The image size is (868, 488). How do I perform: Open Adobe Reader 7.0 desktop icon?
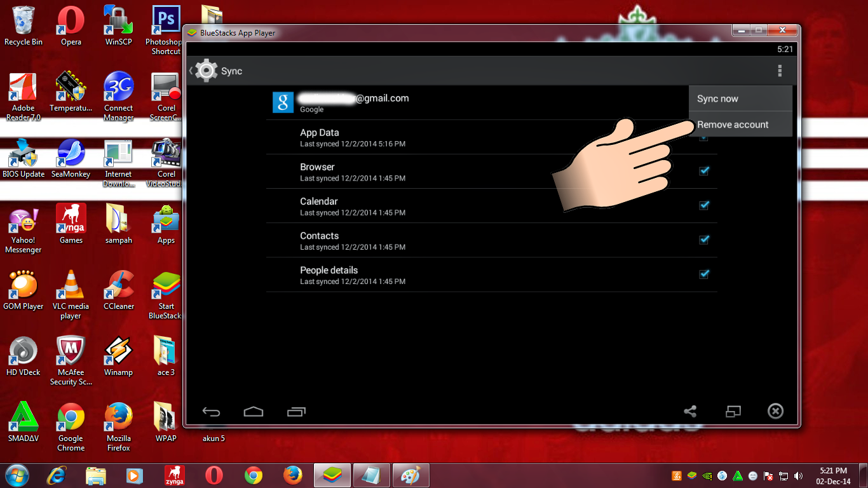click(x=24, y=97)
